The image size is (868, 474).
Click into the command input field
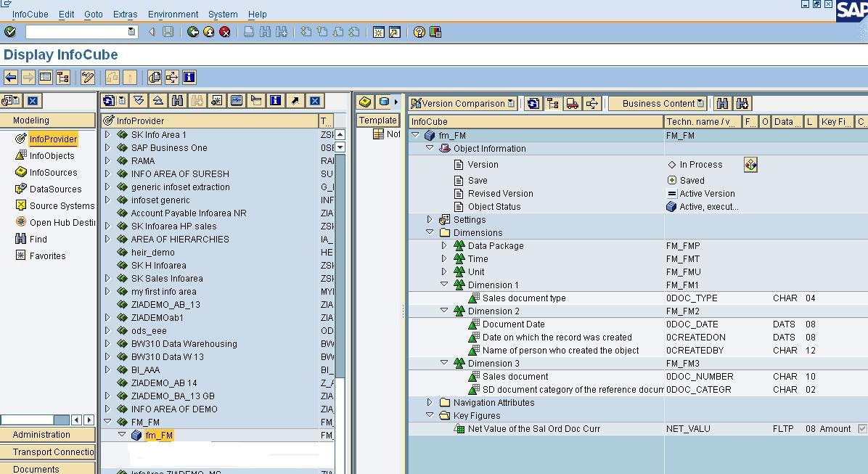point(76,32)
